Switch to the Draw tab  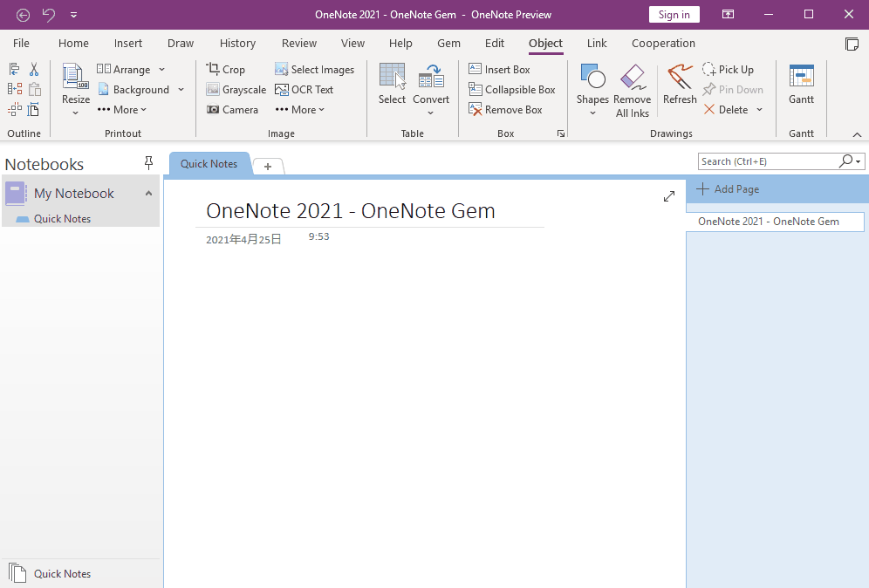tap(181, 44)
